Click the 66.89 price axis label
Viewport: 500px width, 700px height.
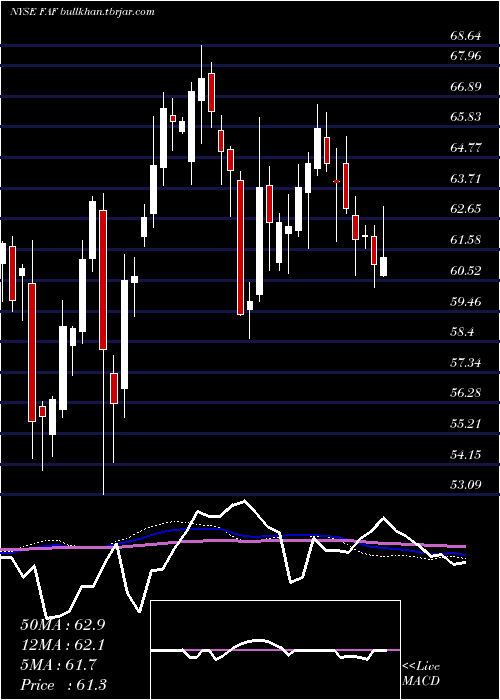coord(466,87)
